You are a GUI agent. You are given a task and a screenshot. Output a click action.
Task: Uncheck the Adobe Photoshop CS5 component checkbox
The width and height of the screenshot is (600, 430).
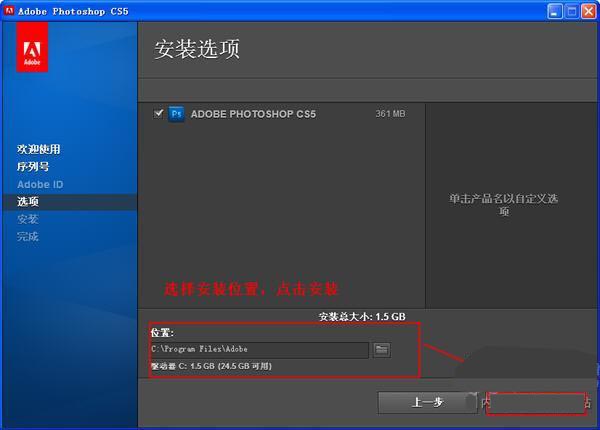click(x=158, y=114)
